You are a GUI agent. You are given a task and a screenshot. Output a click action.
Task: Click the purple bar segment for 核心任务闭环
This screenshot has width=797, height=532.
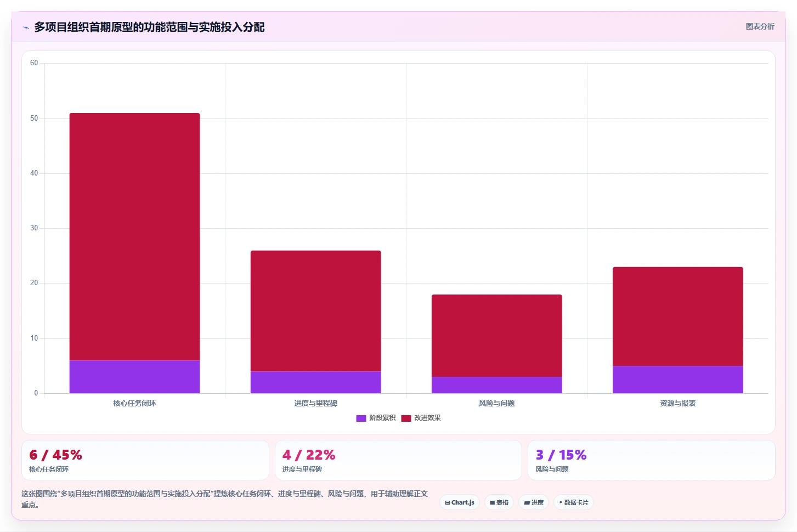[134, 377]
